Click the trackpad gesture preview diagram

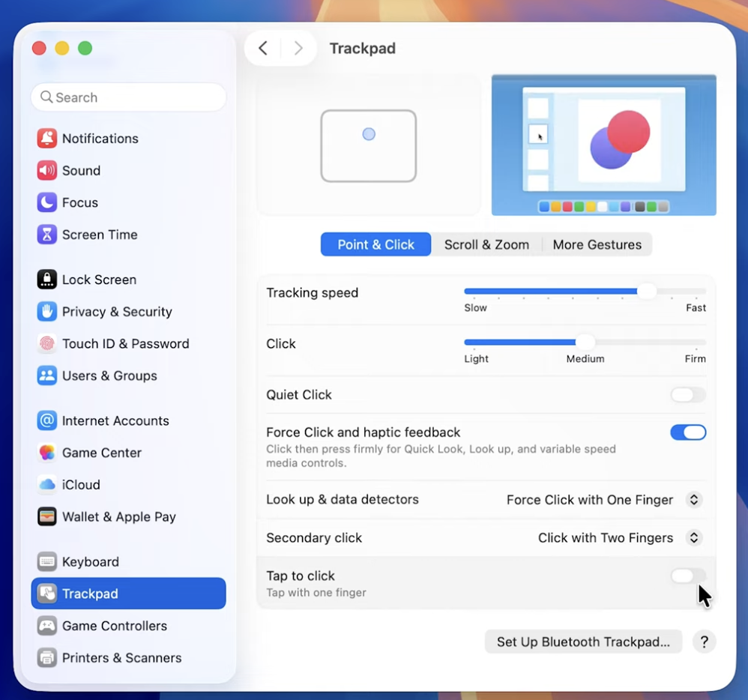click(x=368, y=146)
